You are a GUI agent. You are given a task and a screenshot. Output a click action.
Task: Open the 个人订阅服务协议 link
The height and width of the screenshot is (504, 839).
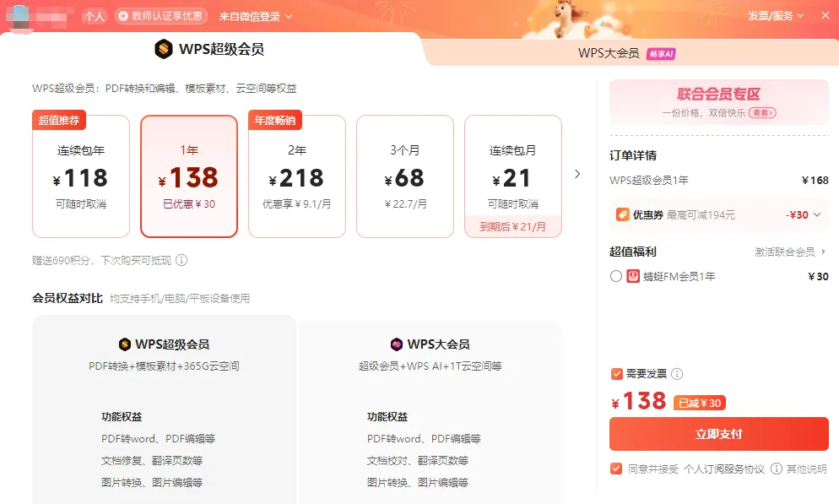click(724, 469)
